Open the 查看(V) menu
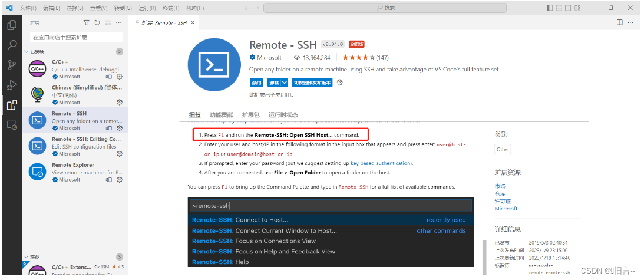644x280 pixels. pos(99,8)
